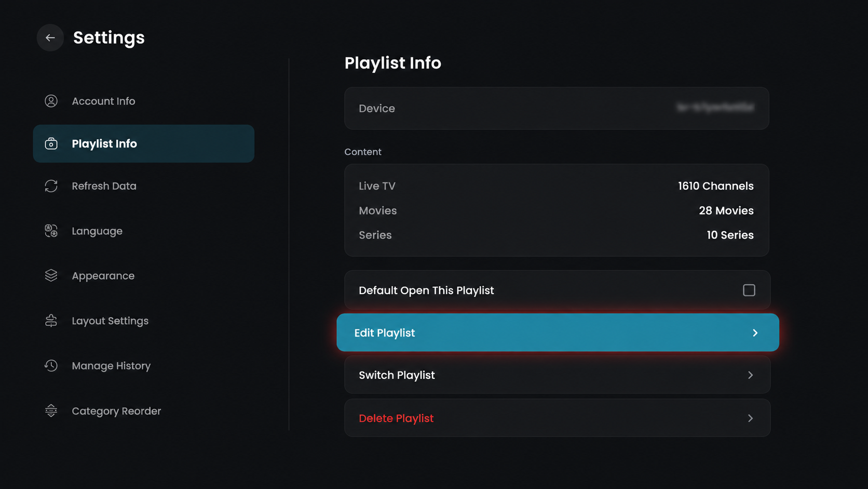Screen dimensions: 868x489
Task: Click the Appearance layers icon
Action: click(x=51, y=275)
